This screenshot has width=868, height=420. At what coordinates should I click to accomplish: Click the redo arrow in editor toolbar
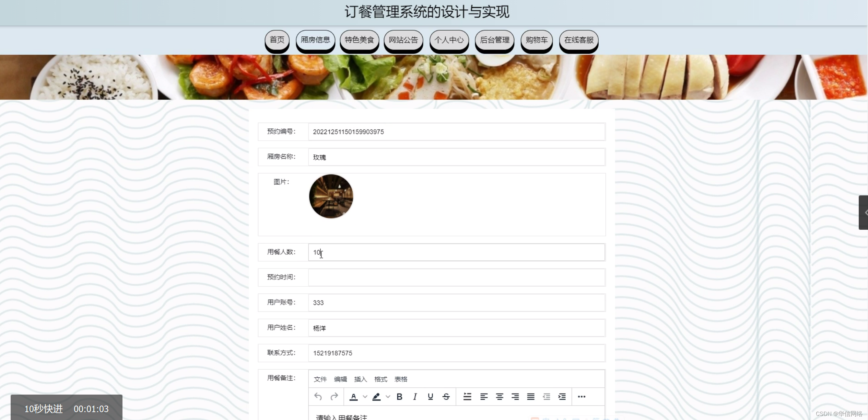click(x=334, y=397)
